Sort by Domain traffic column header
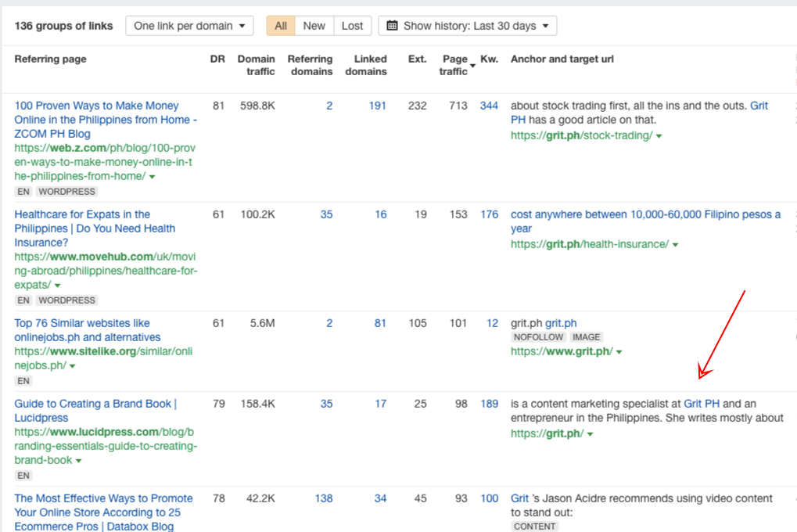The width and height of the screenshot is (797, 532). pos(257,65)
